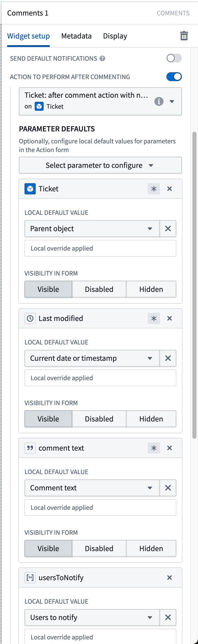Open Users to notify dropdown
This screenshot has width=198, height=644.
click(x=92, y=617)
